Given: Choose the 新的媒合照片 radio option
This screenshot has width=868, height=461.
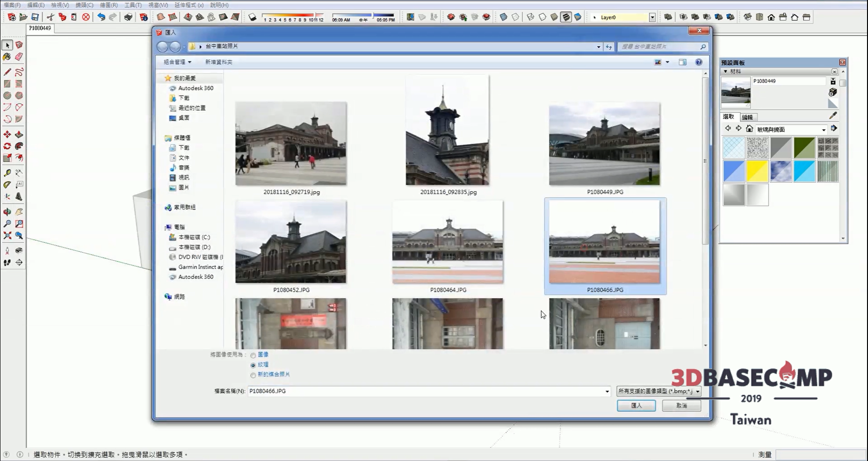Looking at the screenshot, I should pyautogui.click(x=253, y=375).
